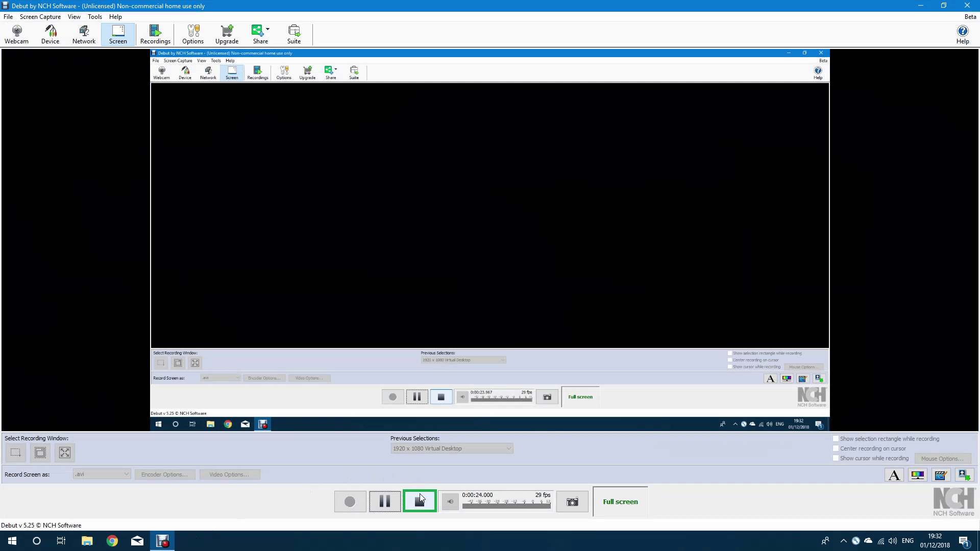Open the video effects clapperboard icon
980x551 pixels.
tap(941, 475)
